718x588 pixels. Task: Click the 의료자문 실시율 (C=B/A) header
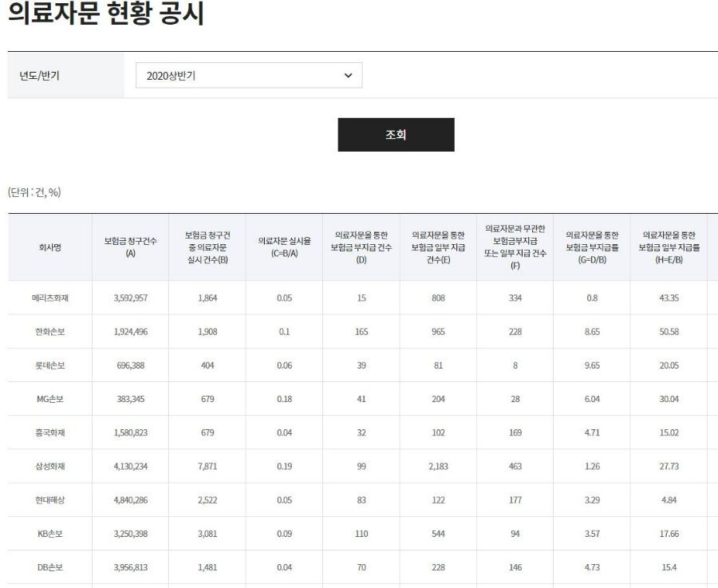tap(284, 247)
